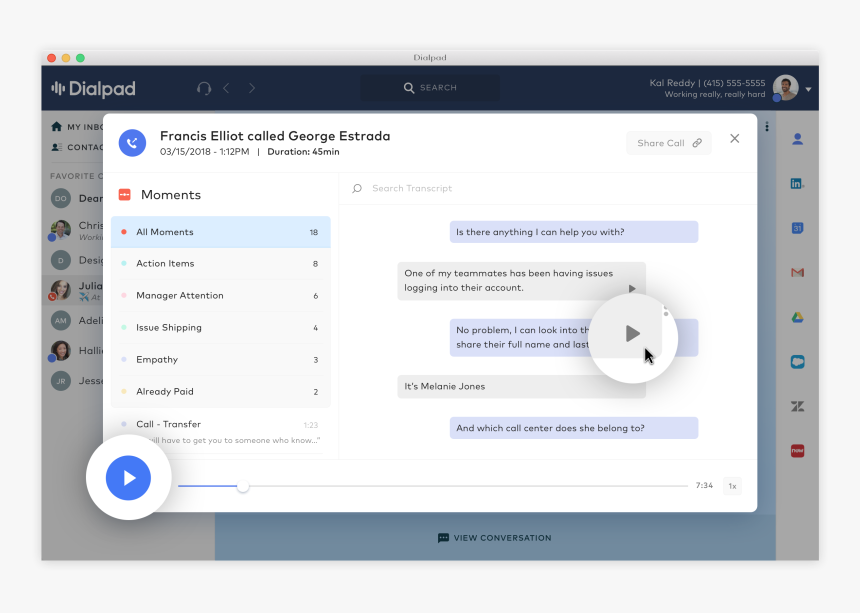This screenshot has width=860, height=613.
Task: Click 7:34 time label
Action: [704, 486]
